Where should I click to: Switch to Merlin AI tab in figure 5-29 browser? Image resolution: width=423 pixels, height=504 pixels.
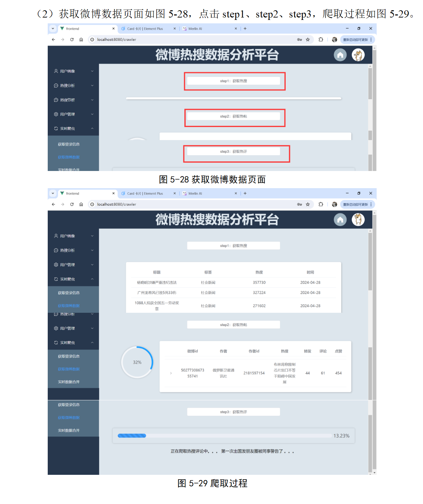coord(209,194)
